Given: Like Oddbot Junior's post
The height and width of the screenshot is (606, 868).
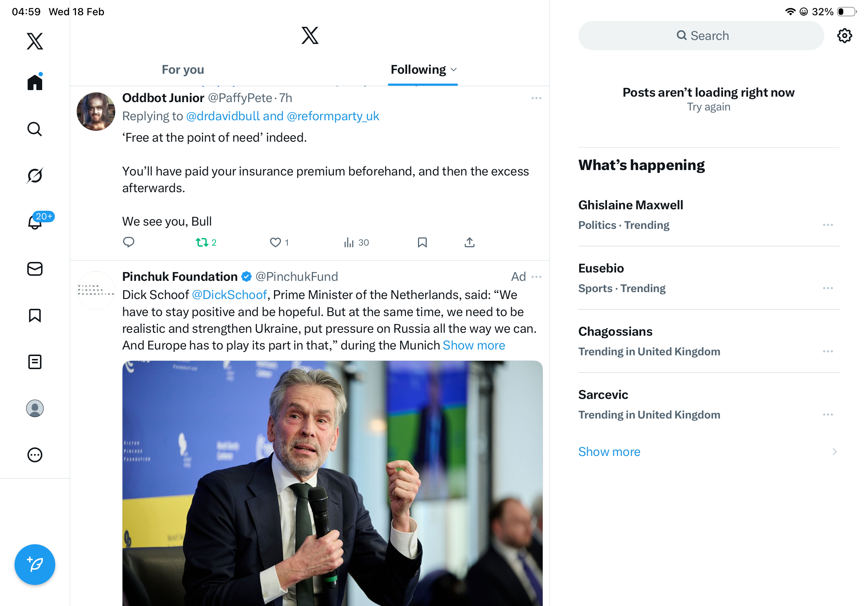Looking at the screenshot, I should (x=275, y=242).
